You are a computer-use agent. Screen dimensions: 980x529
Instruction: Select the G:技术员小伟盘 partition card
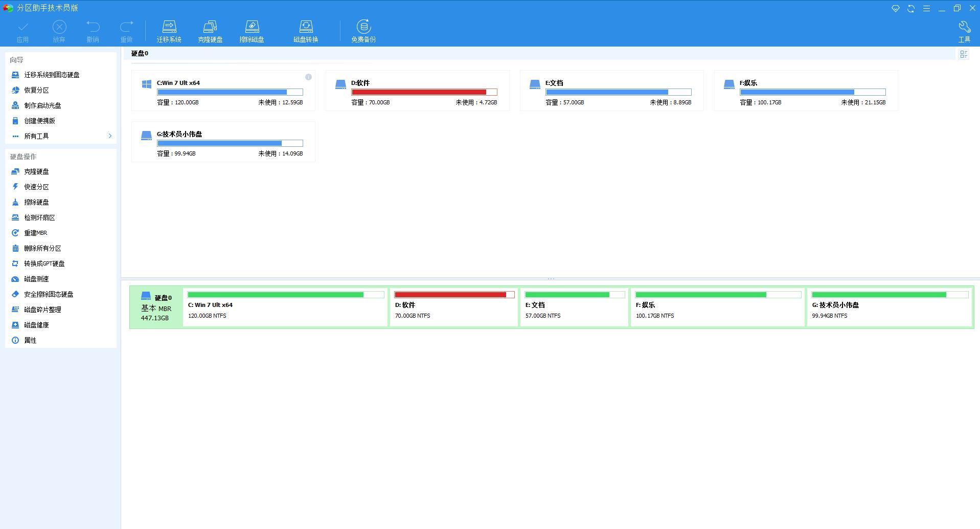pyautogui.click(x=223, y=142)
